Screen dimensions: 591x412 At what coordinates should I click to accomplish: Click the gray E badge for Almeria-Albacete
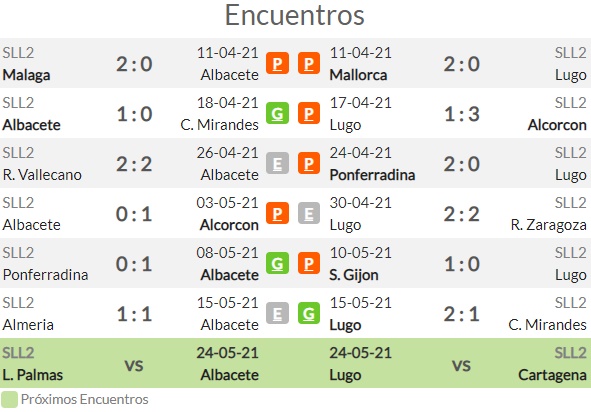(x=277, y=314)
